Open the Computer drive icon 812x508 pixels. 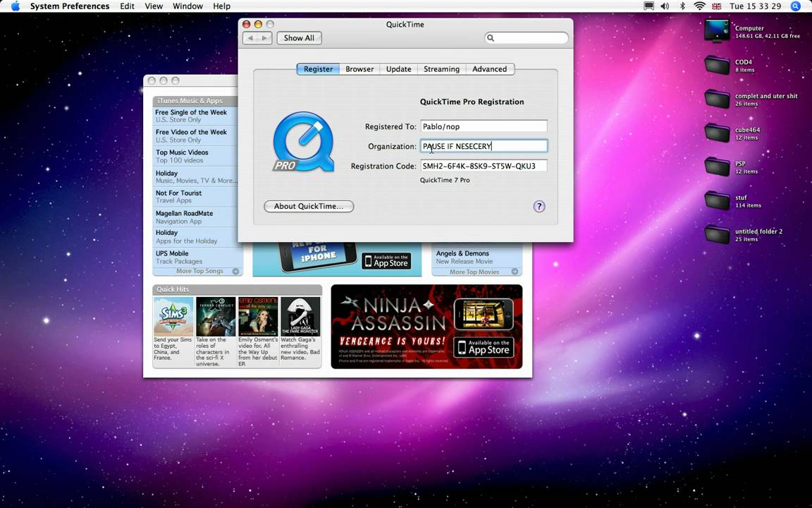click(717, 31)
